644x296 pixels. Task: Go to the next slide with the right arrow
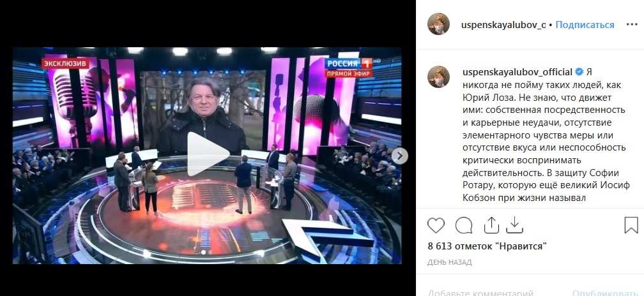pyautogui.click(x=400, y=156)
